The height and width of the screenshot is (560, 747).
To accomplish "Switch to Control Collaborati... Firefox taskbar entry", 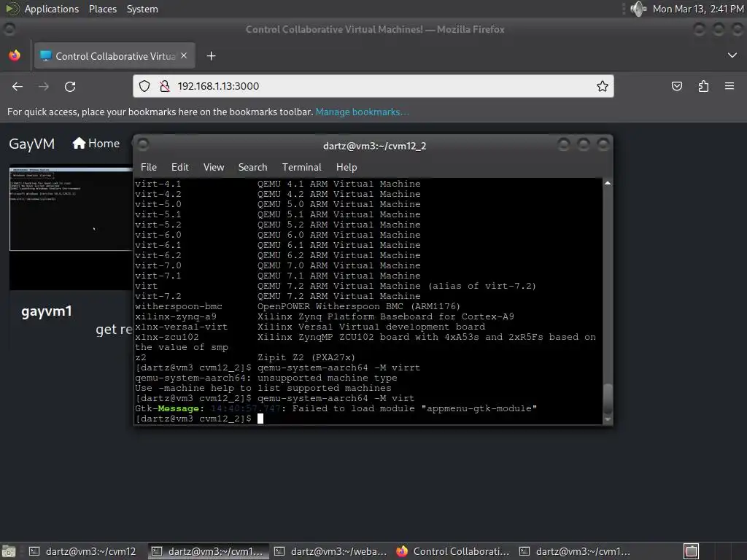I will pos(453,551).
